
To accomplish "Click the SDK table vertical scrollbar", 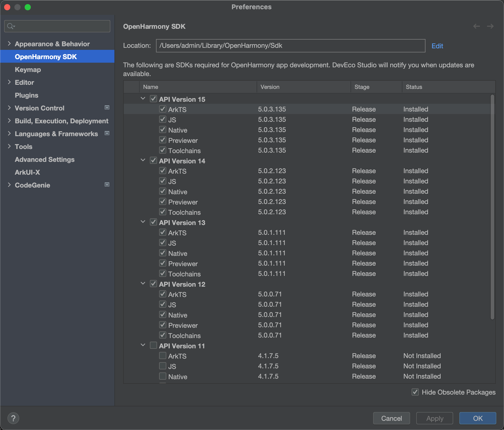I will tap(492, 207).
